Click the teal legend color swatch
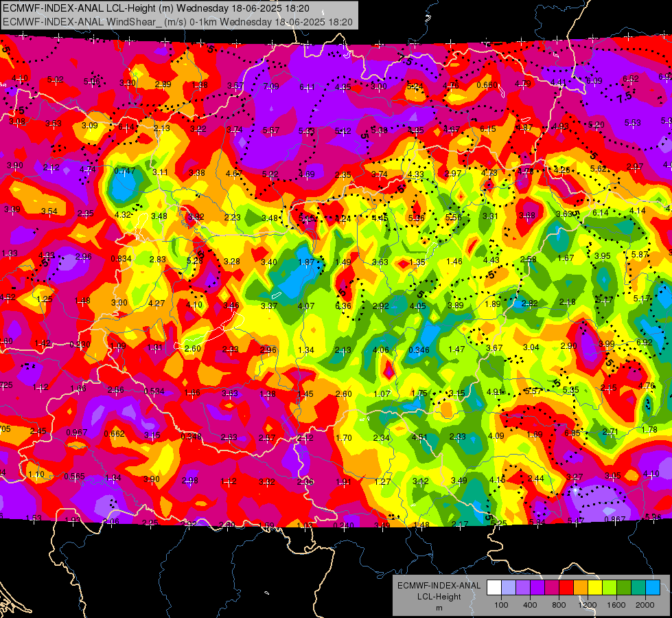Viewport: 672px width, 618px height. (638, 588)
